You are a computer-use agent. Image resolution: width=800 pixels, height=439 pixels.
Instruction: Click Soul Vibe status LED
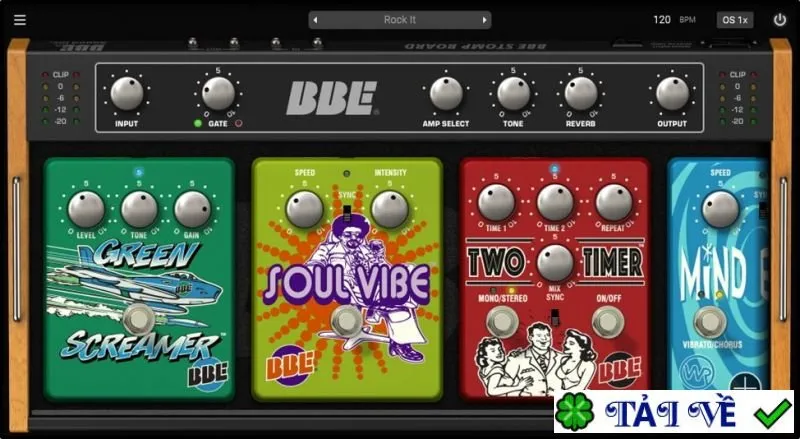[347, 174]
